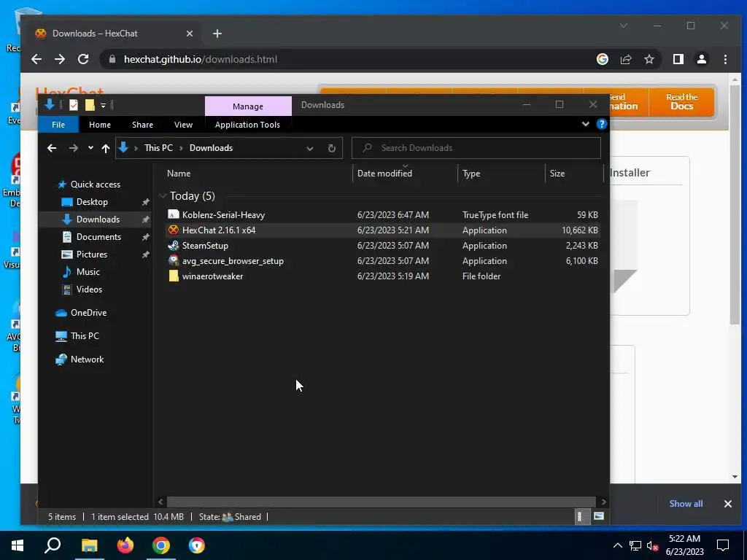The image size is (747, 560).
Task: Select HexChat 2.16.1 x64 installer
Action: pyautogui.click(x=382, y=230)
